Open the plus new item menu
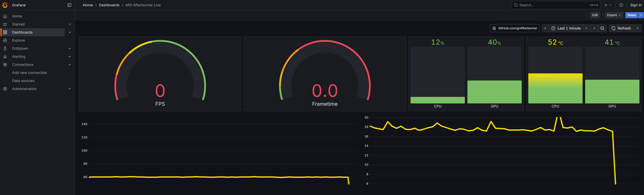Image resolution: width=644 pixels, height=195 pixels. tap(608, 5)
